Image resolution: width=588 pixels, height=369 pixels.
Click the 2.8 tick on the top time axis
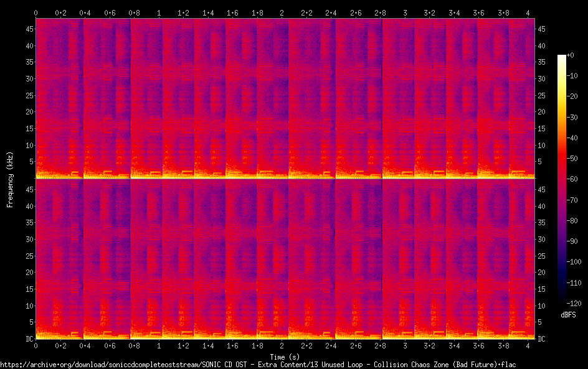tap(381, 12)
